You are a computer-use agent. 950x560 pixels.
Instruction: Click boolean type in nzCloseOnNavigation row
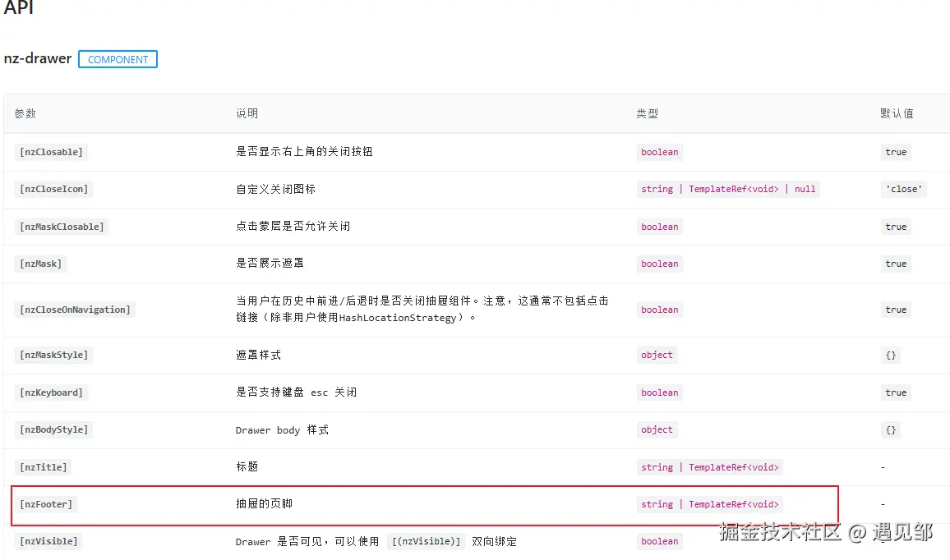[660, 310]
